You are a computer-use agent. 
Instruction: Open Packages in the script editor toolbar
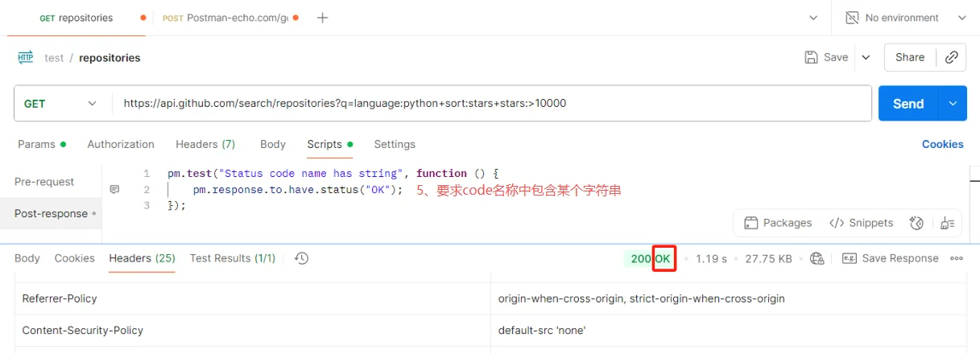point(778,223)
